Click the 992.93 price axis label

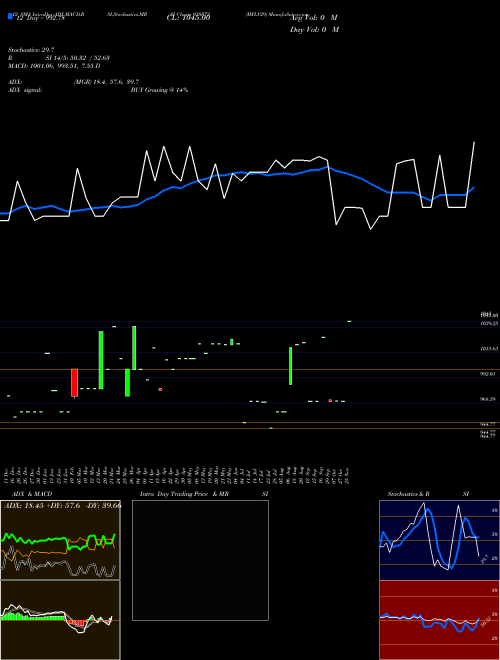click(x=489, y=374)
